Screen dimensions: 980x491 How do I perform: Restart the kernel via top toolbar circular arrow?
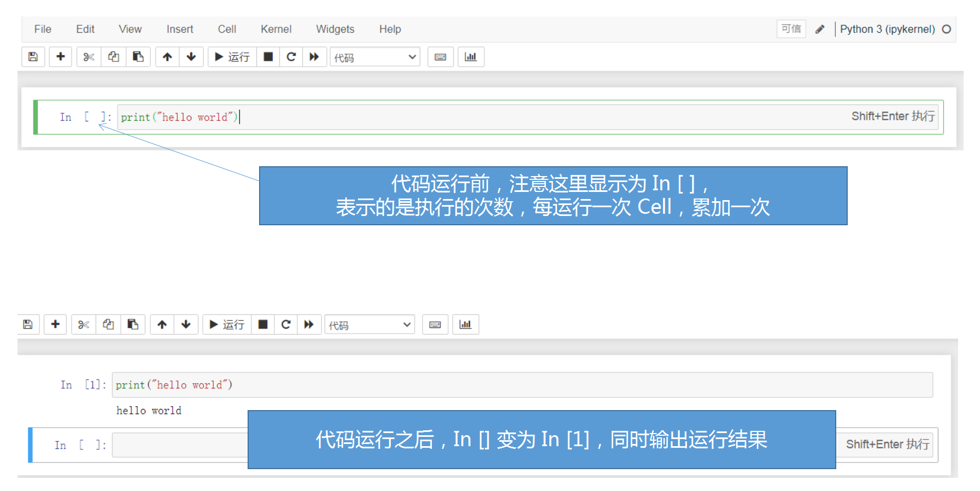point(291,57)
